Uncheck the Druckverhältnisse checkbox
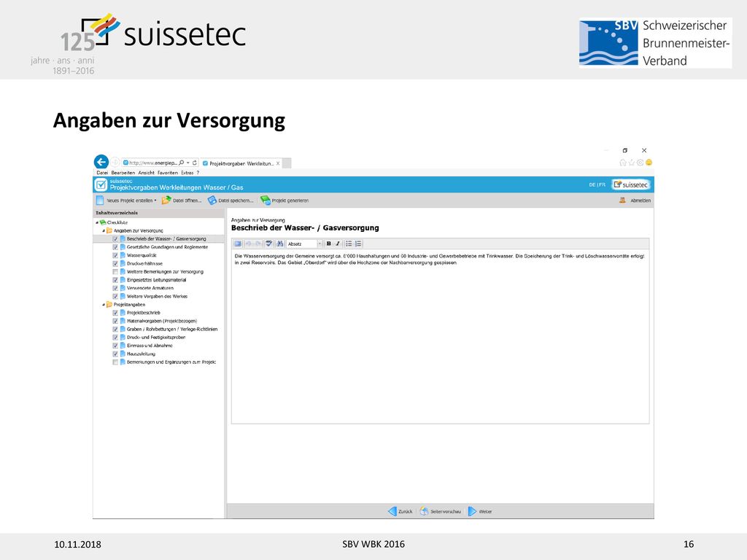The width and height of the screenshot is (747, 560). pos(115,263)
